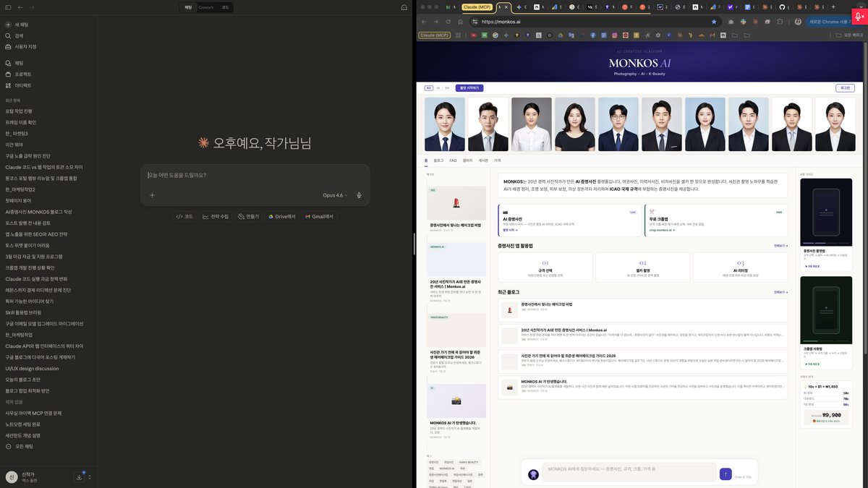
Task: Select the 채팅 tab at top
Action: point(188,7)
